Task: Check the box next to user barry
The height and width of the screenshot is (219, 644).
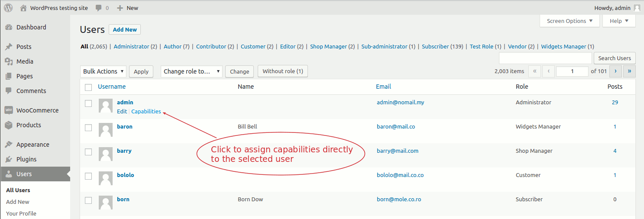Action: point(88,151)
